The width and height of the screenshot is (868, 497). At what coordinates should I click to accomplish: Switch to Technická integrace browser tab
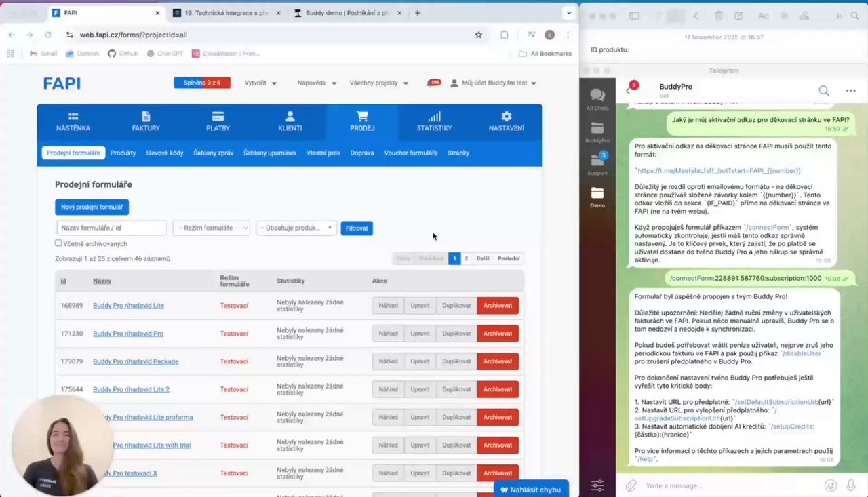226,13
